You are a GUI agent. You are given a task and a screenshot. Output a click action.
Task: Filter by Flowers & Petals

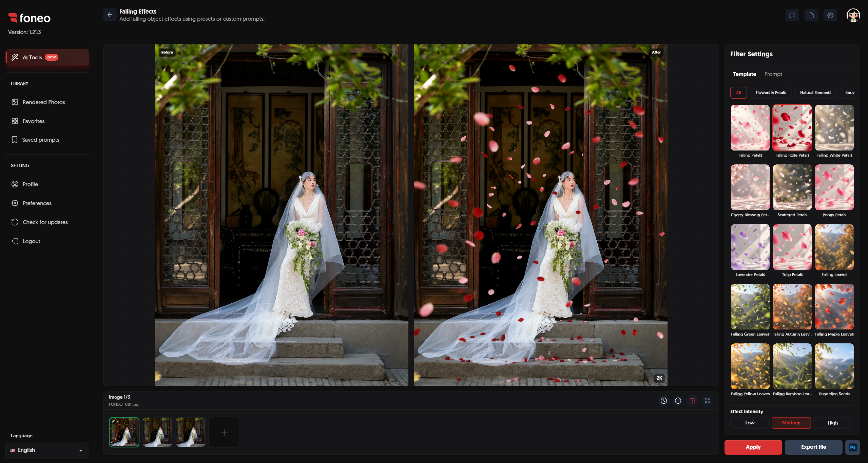pyautogui.click(x=770, y=93)
